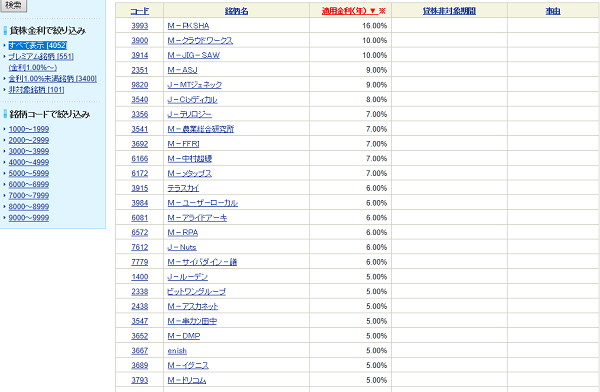This screenshot has width=600, height=392.
Task: Show 非対象銘柄 [101] list
Action: (36, 90)
